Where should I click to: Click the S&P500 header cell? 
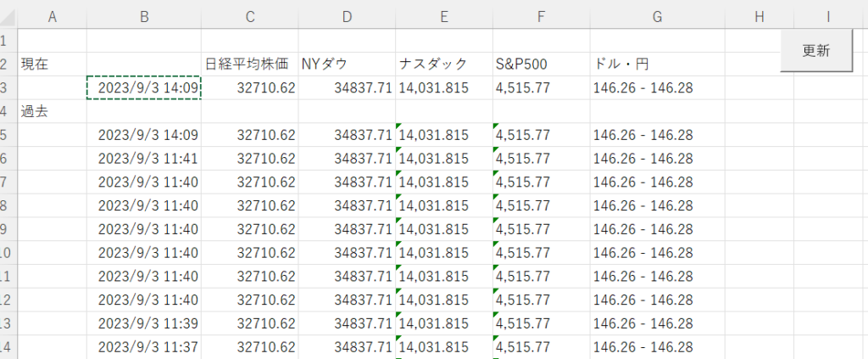coord(539,64)
